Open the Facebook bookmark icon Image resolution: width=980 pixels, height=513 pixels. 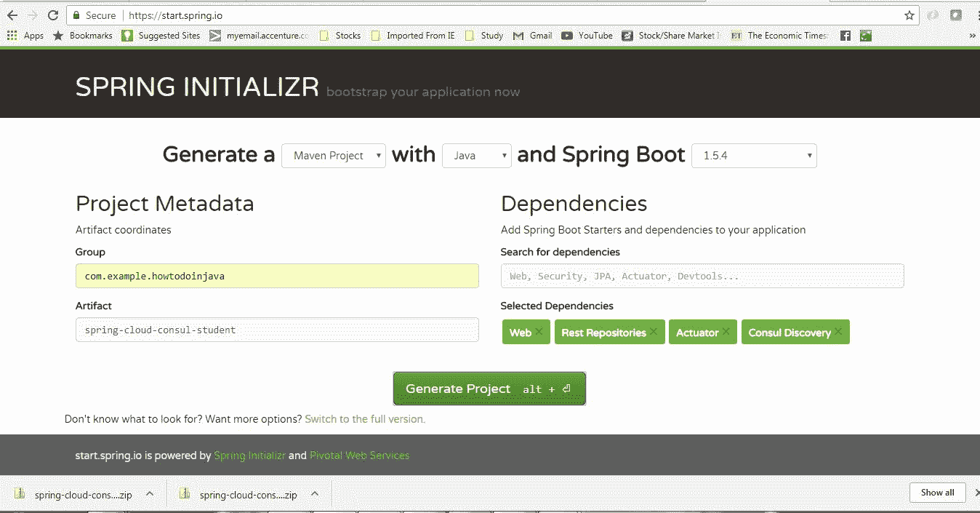[845, 35]
